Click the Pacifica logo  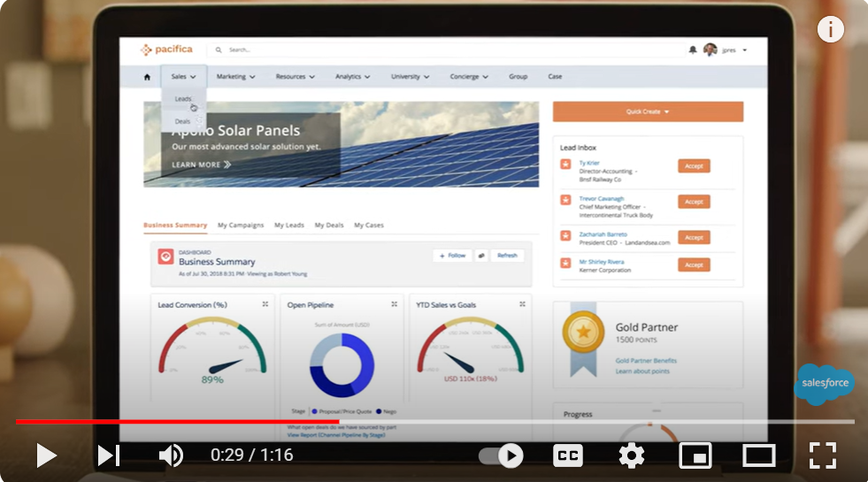tap(166, 50)
